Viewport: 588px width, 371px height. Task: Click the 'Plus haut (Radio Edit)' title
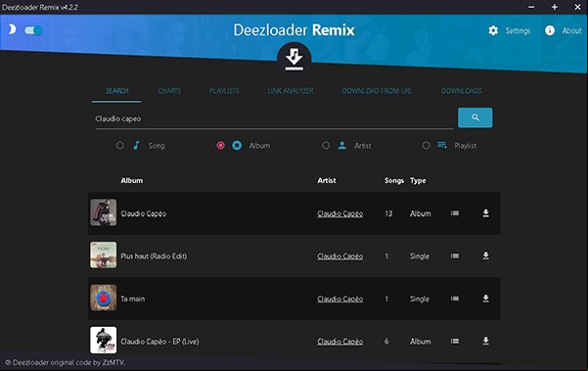(x=154, y=256)
